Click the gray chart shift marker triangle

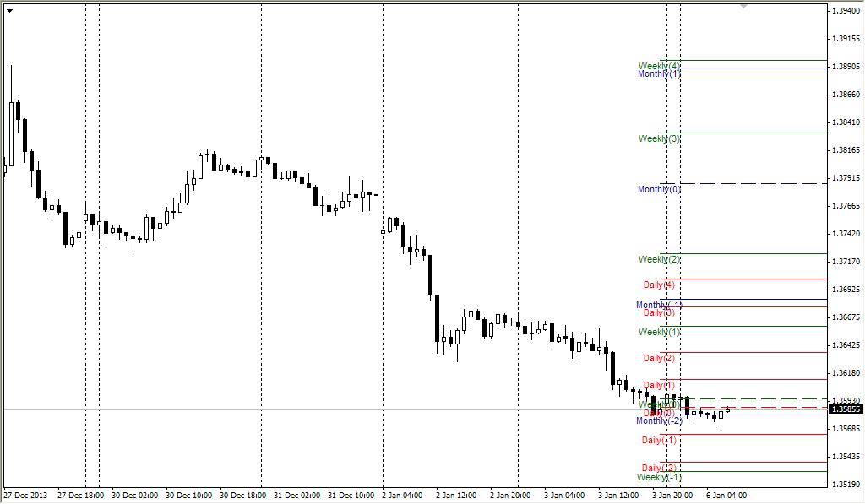pyautogui.click(x=743, y=6)
